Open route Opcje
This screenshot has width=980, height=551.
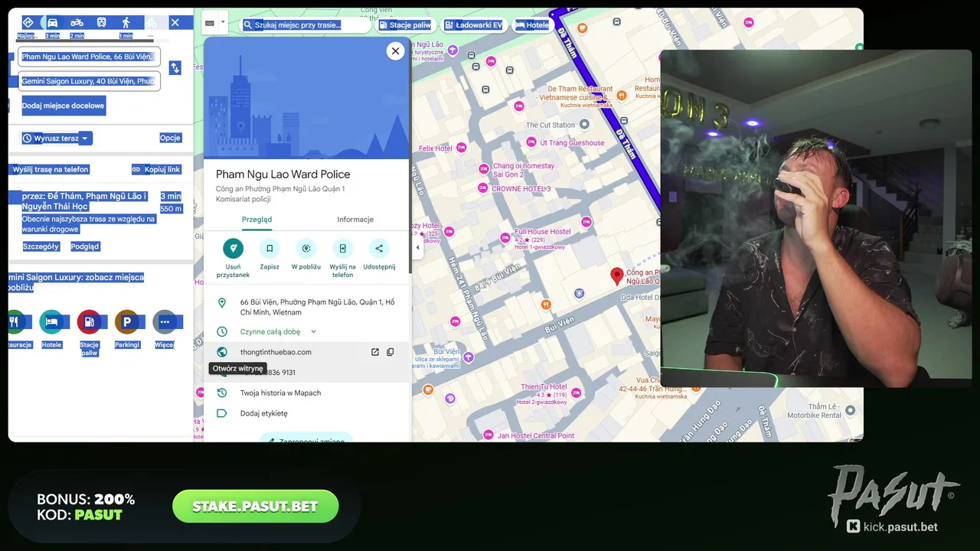click(x=170, y=138)
